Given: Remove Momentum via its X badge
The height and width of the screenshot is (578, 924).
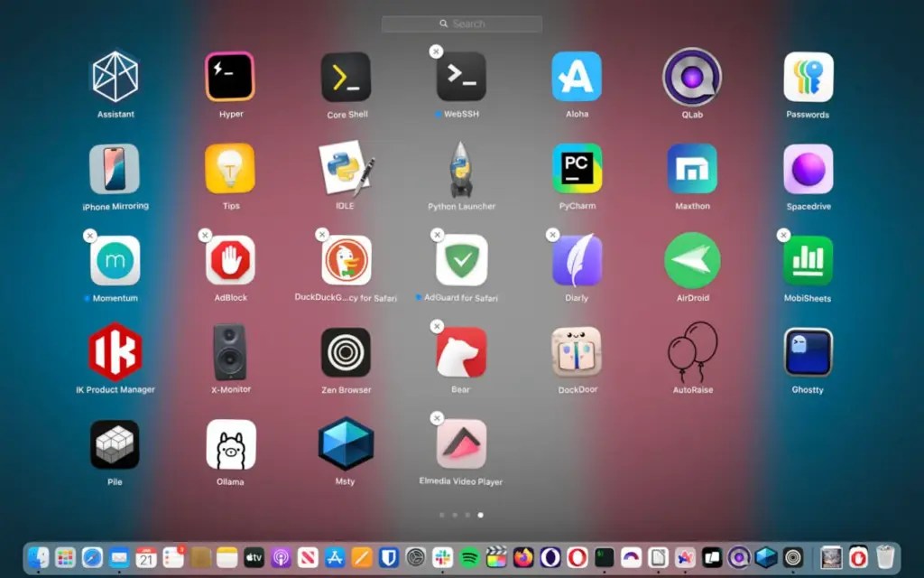Looking at the screenshot, I should point(89,236).
